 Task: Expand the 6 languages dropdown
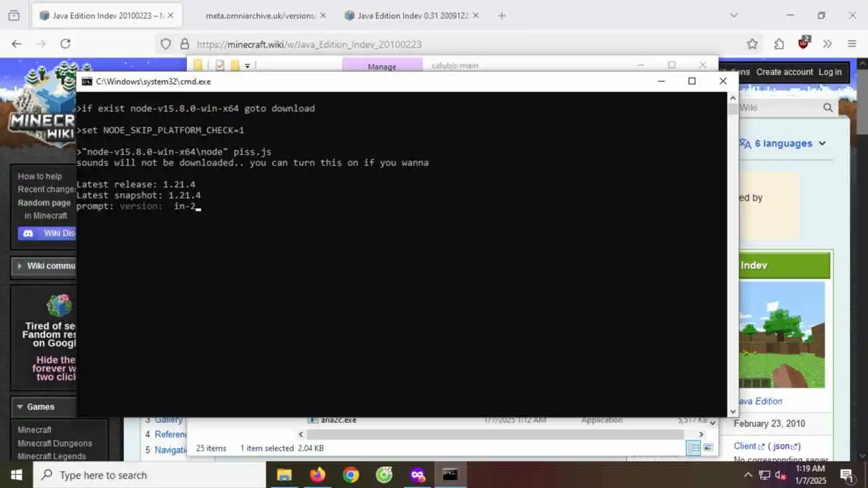point(783,144)
